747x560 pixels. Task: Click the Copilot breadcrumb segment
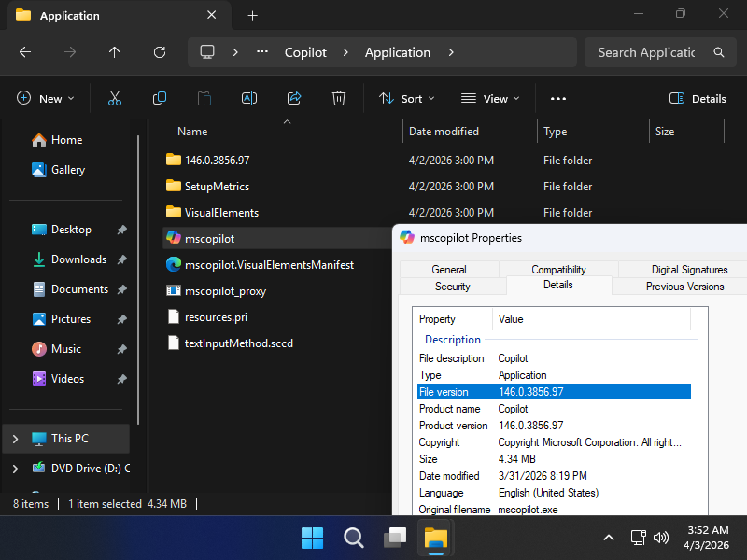(x=305, y=52)
